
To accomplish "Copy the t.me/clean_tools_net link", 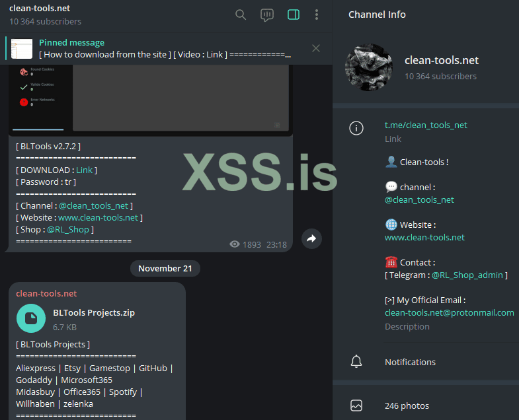I will [426, 125].
